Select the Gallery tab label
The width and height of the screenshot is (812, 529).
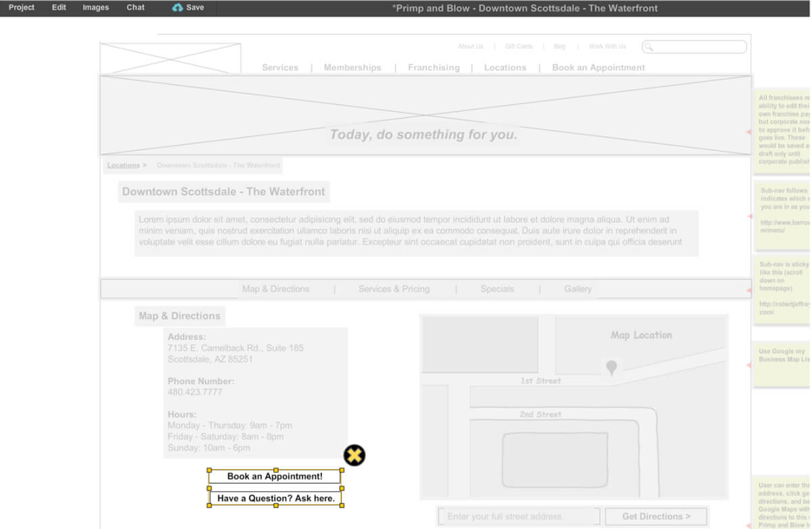point(578,289)
